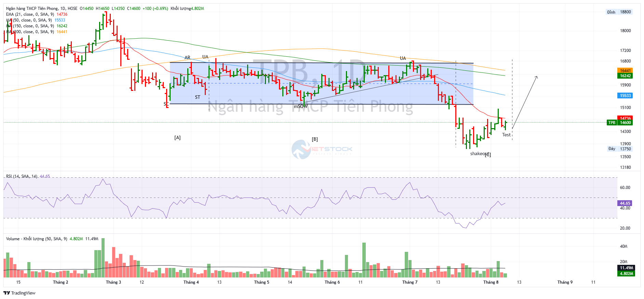
Task: Select the AR annotation on the chart
Action: click(187, 58)
